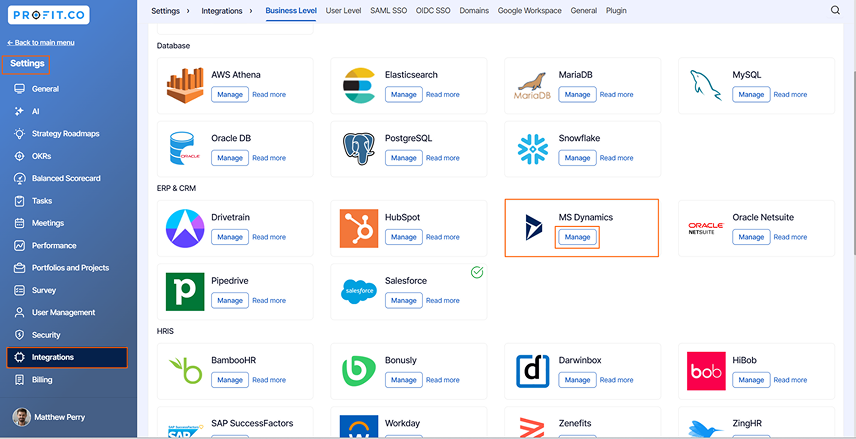Click the search magnifier icon
856x439 pixels.
point(835,10)
